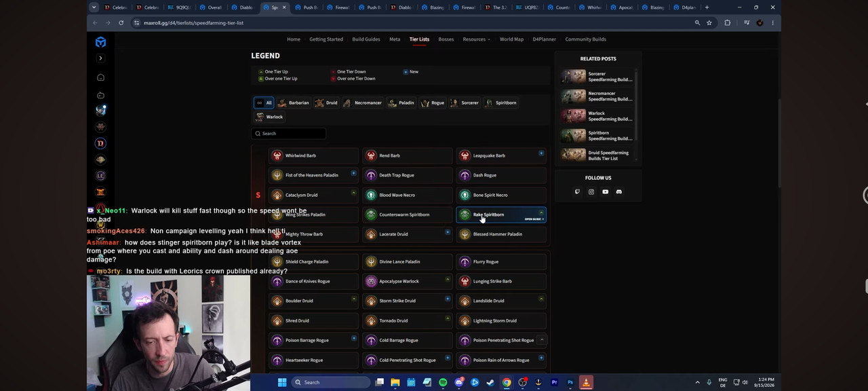The width and height of the screenshot is (868, 391).
Task: Filter tier list by Barbarian
Action: 293,103
